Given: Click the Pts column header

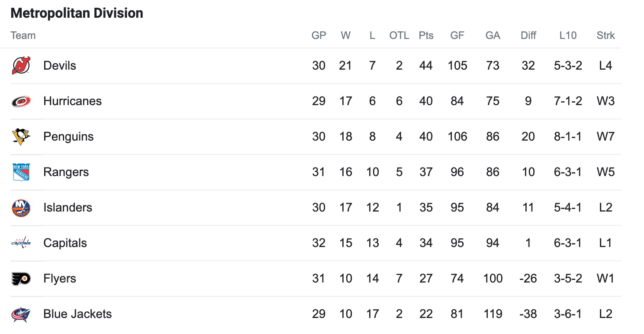Looking at the screenshot, I should point(426,35).
